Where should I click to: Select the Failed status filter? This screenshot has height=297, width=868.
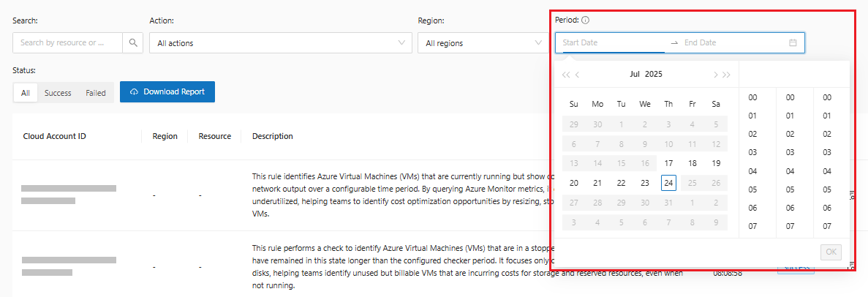pyautogui.click(x=96, y=93)
